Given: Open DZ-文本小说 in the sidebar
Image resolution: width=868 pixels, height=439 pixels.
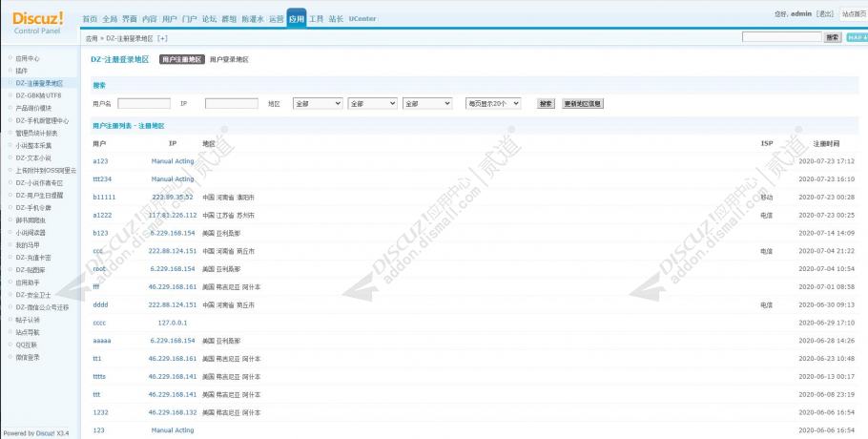Looking at the screenshot, I should click(32, 157).
